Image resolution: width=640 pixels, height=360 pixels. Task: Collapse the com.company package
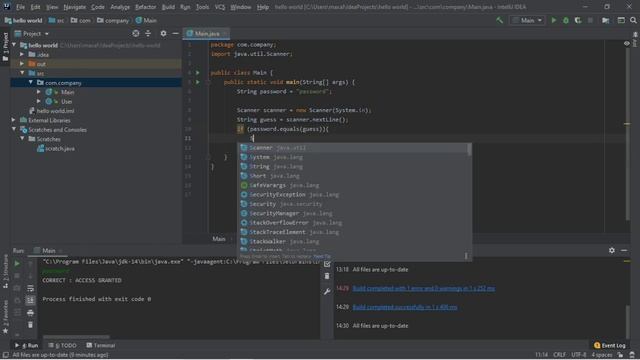click(31, 82)
